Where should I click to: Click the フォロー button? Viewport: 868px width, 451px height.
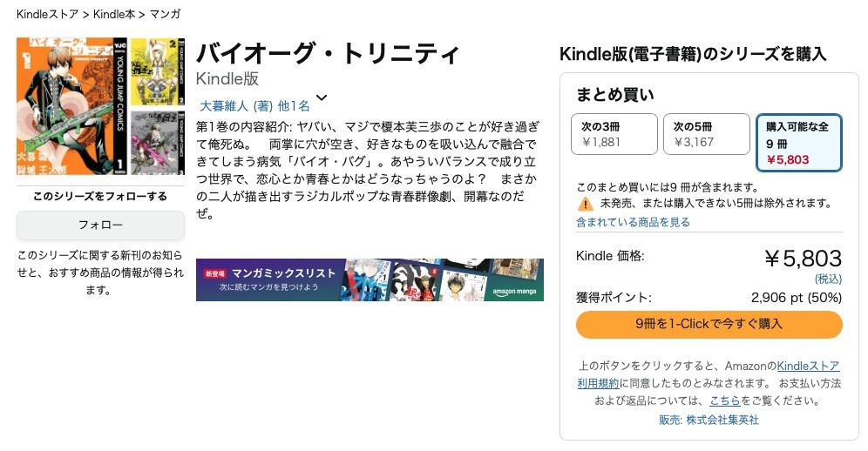[x=100, y=225]
